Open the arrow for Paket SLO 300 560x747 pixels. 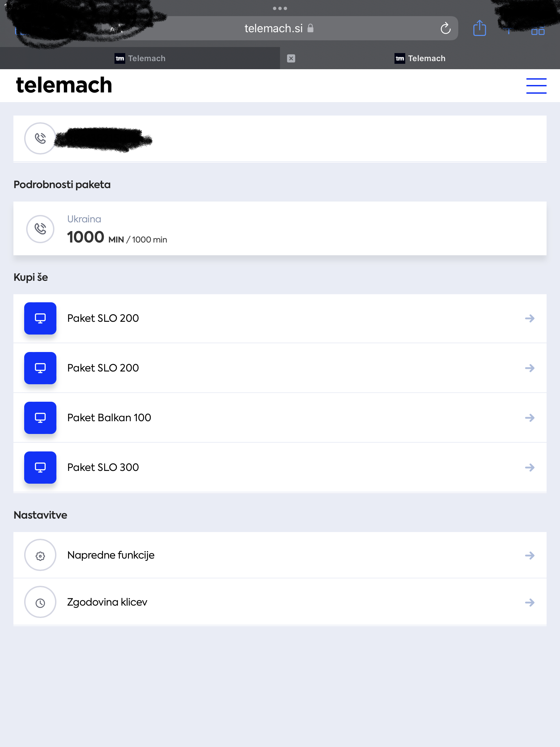click(530, 468)
